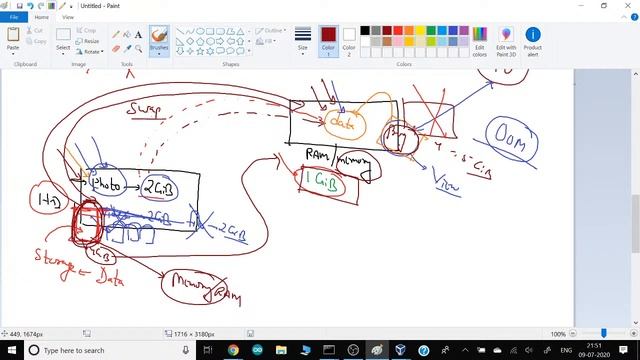
Task: Switch to the View tab
Action: (68, 17)
